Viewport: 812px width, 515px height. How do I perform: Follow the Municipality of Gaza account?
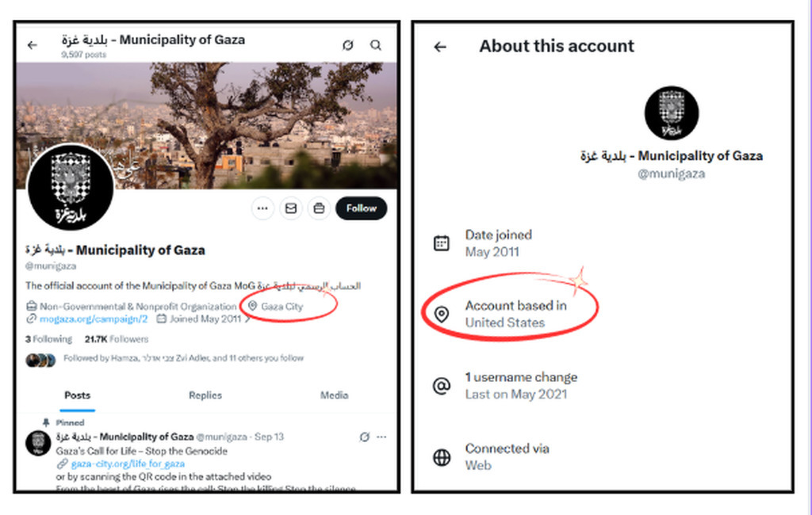click(x=361, y=208)
